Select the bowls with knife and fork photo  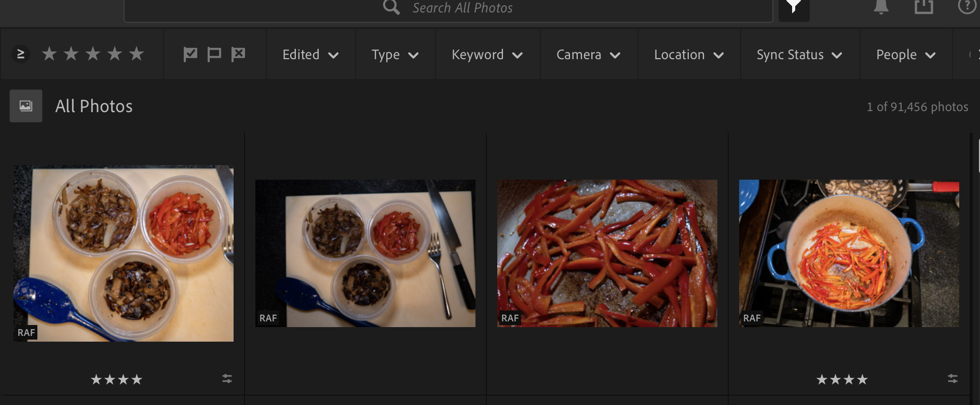(x=365, y=253)
